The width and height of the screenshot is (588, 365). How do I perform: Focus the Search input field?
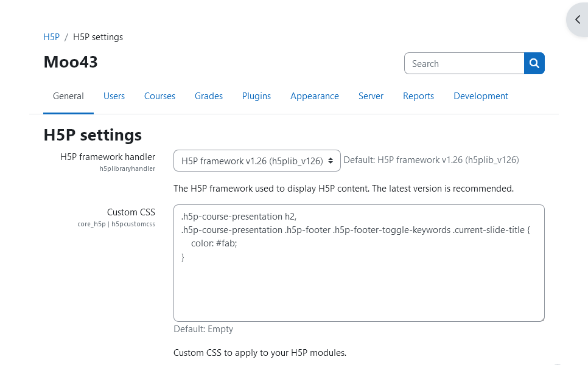coord(464,63)
